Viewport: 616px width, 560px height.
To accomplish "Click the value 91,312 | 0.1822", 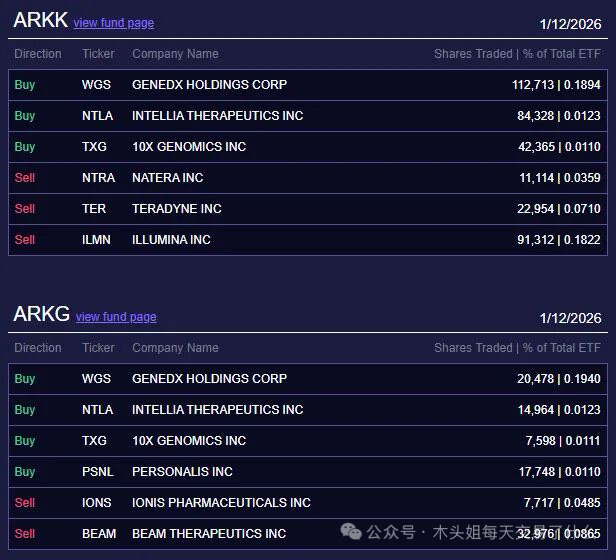I will (x=559, y=240).
